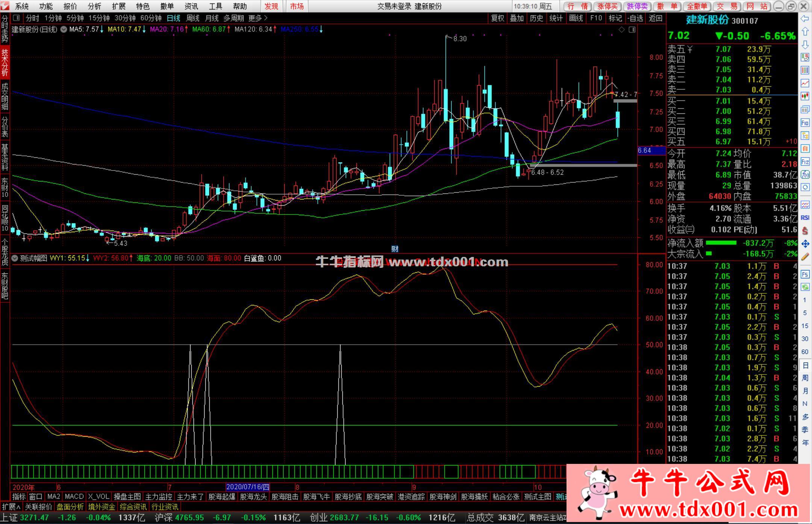Open the 报价 menu
This screenshot has width=812, height=524.
pos(70,6)
